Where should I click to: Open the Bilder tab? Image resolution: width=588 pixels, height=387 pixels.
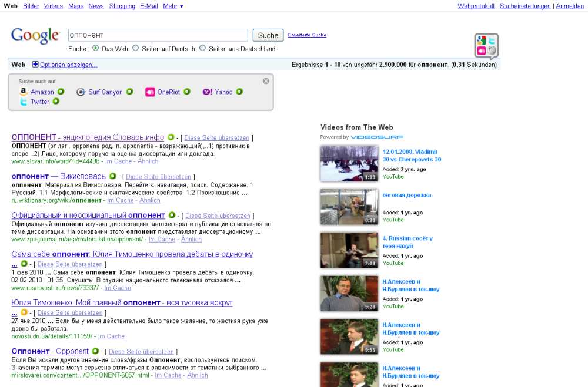31,6
